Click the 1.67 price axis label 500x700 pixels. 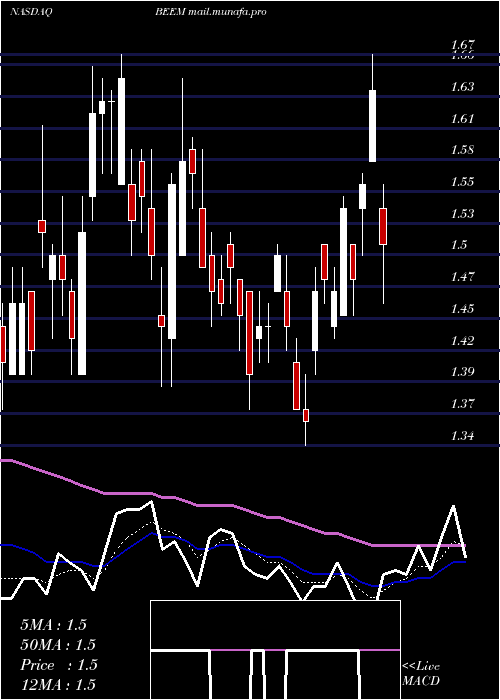(x=462, y=45)
